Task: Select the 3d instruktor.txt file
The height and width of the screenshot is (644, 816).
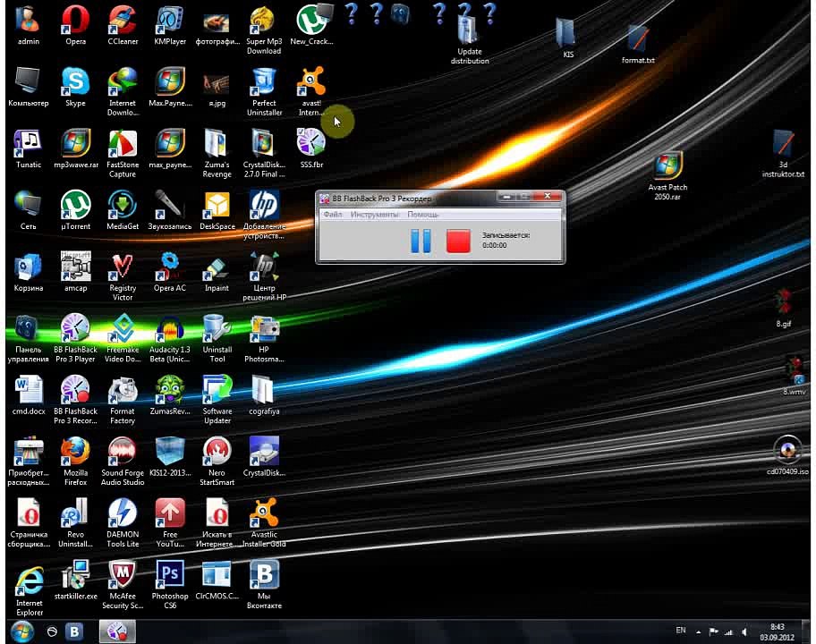Action: pyautogui.click(x=783, y=154)
